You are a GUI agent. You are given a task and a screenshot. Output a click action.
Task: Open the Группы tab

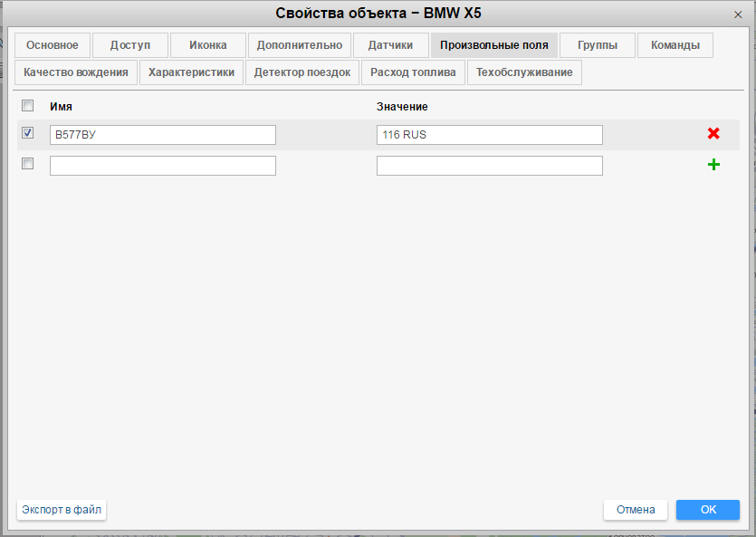click(598, 45)
